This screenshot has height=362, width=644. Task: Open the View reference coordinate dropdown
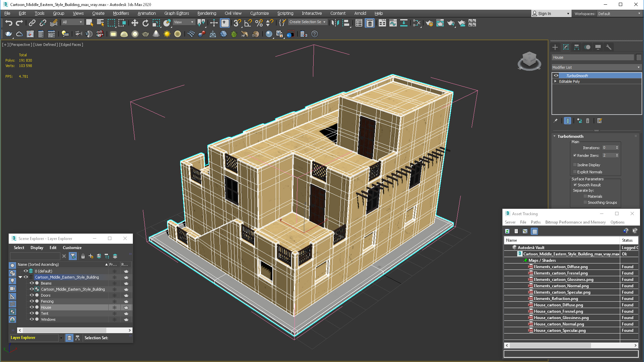[184, 22]
